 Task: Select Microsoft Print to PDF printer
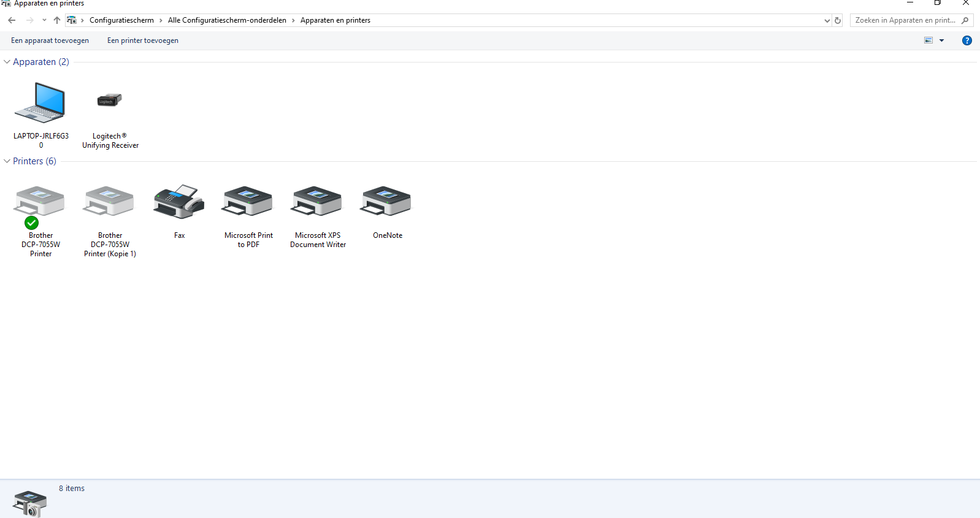click(248, 202)
